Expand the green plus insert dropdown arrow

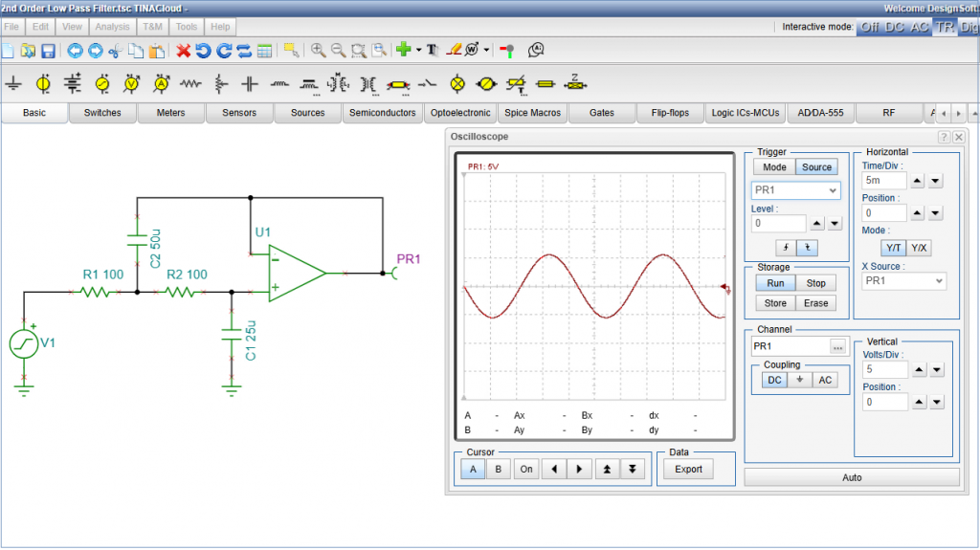tap(418, 51)
